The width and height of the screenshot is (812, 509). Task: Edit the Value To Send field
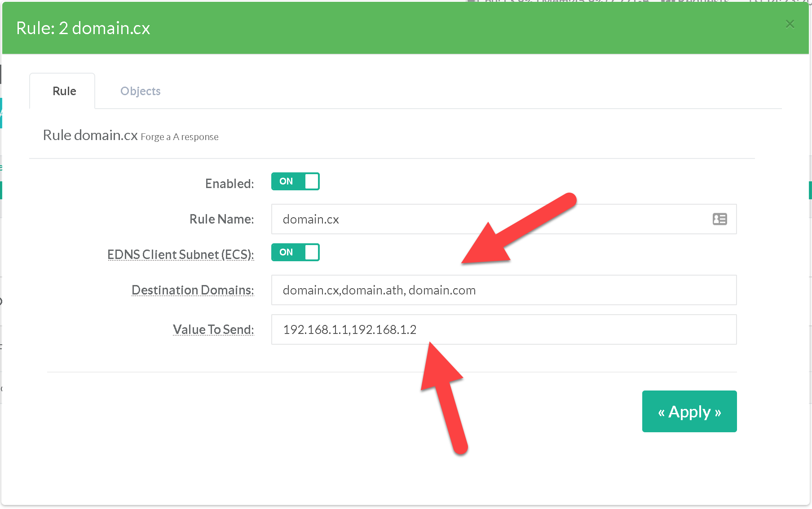point(503,329)
